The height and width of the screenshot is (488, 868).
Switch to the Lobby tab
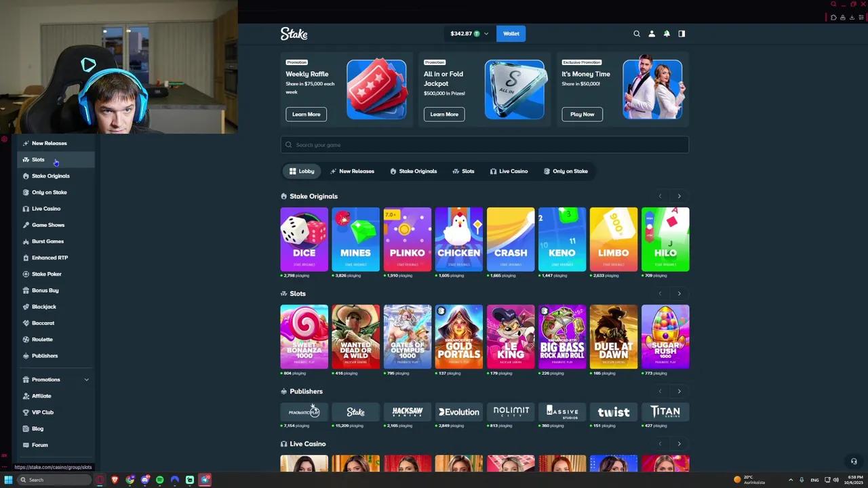(302, 171)
